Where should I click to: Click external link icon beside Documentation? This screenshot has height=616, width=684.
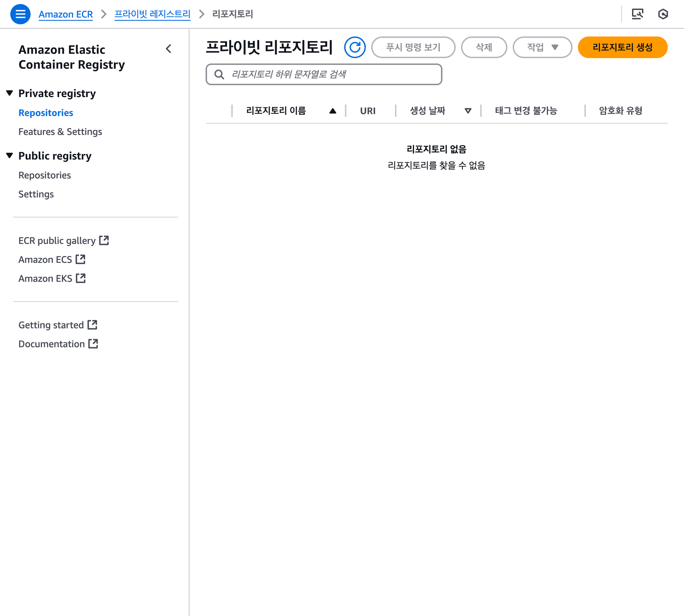[93, 344]
